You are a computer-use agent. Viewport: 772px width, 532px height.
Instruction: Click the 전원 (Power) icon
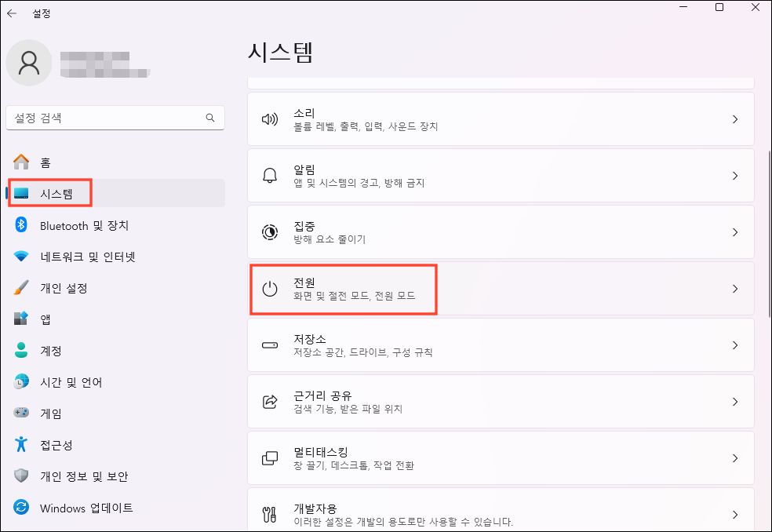pyautogui.click(x=270, y=288)
